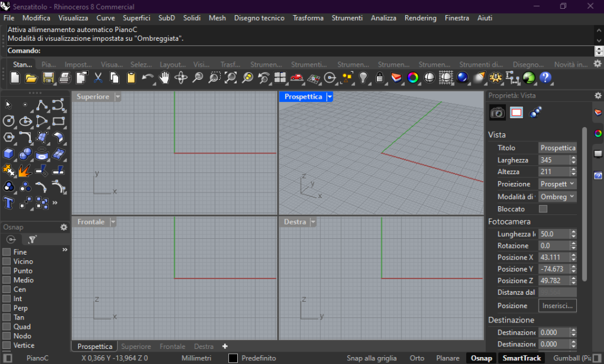604x364 pixels.
Task: Open a file with the folder icon
Action: click(x=31, y=78)
